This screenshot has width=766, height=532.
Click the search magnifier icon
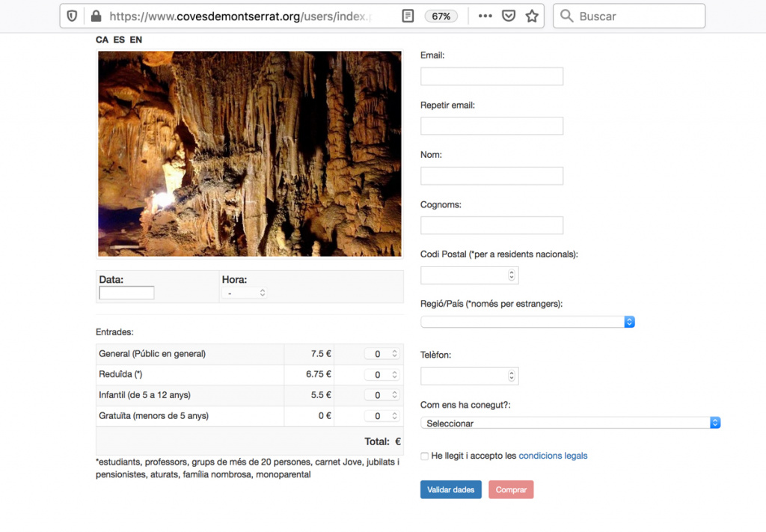(x=567, y=16)
